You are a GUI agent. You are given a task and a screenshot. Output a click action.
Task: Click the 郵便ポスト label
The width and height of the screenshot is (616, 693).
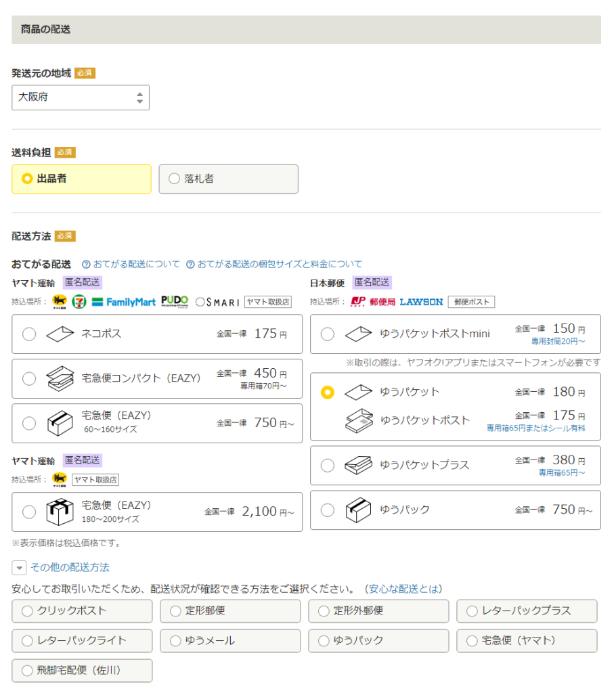click(471, 302)
